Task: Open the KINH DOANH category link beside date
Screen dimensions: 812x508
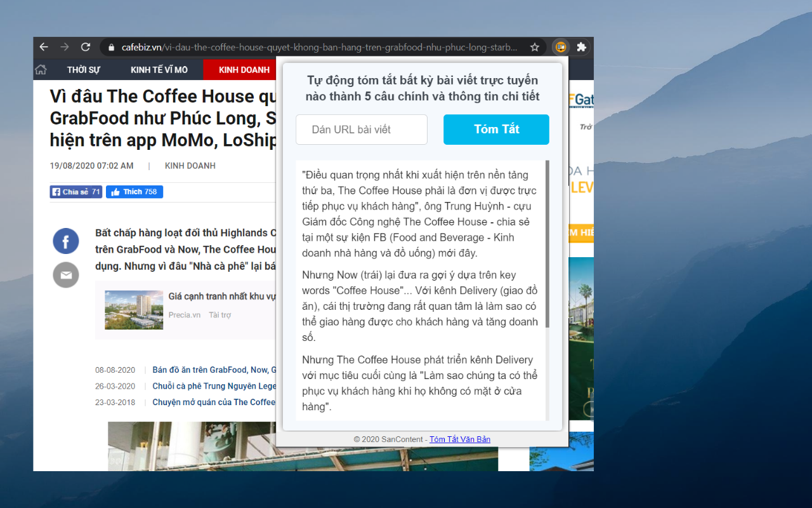Action: pos(190,166)
